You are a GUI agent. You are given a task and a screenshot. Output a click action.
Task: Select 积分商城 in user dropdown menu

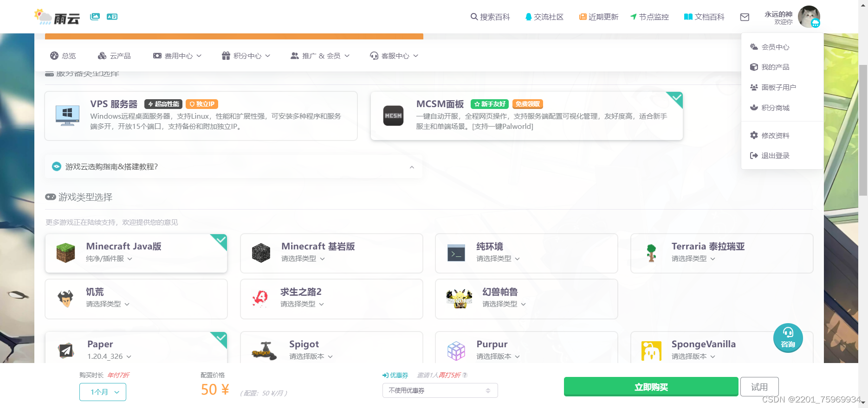(x=782, y=108)
